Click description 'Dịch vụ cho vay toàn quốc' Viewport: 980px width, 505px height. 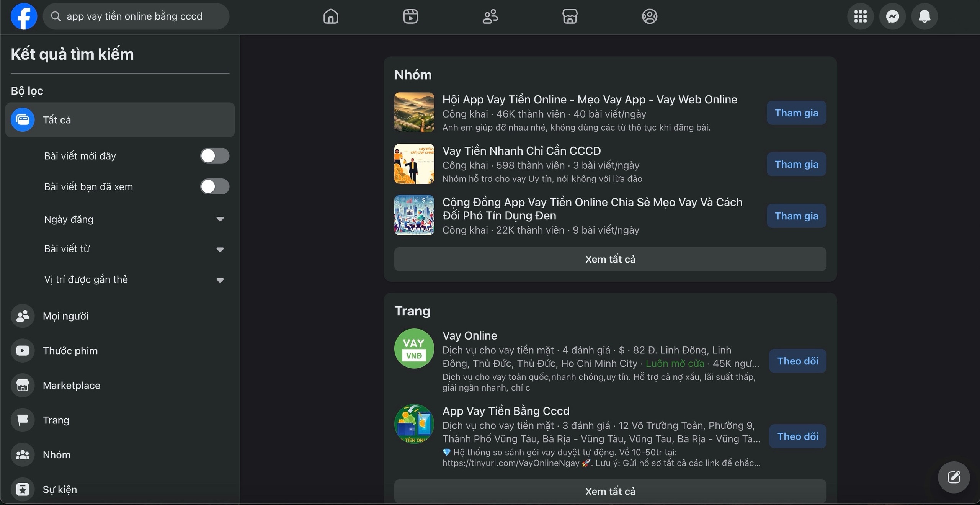599,382
